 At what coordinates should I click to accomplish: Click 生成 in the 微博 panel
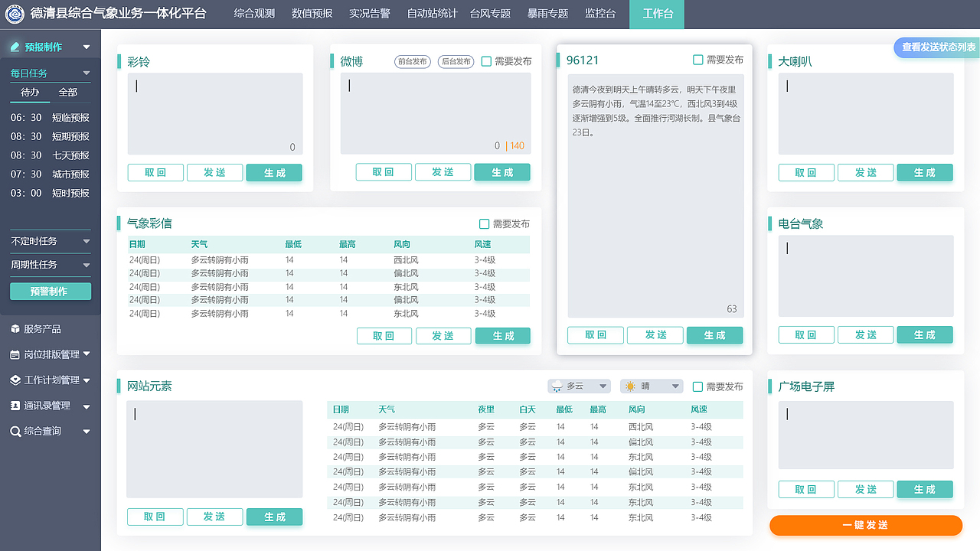click(x=502, y=172)
